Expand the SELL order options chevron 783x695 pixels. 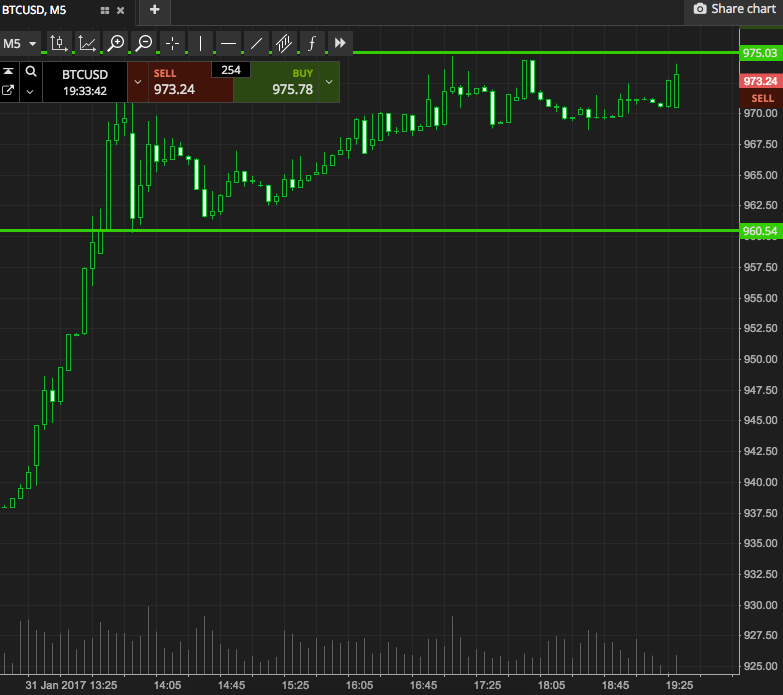click(138, 82)
